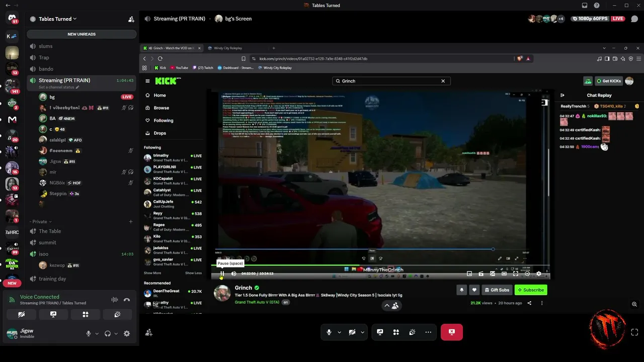This screenshot has width=644, height=362.
Task: Click share screen button in Voice Connected panel
Action: click(x=53, y=314)
